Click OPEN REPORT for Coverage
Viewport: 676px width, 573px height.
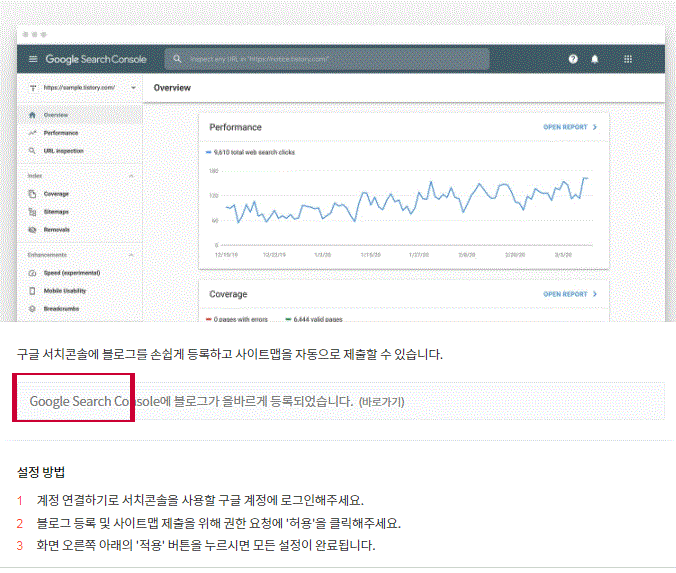point(565,294)
